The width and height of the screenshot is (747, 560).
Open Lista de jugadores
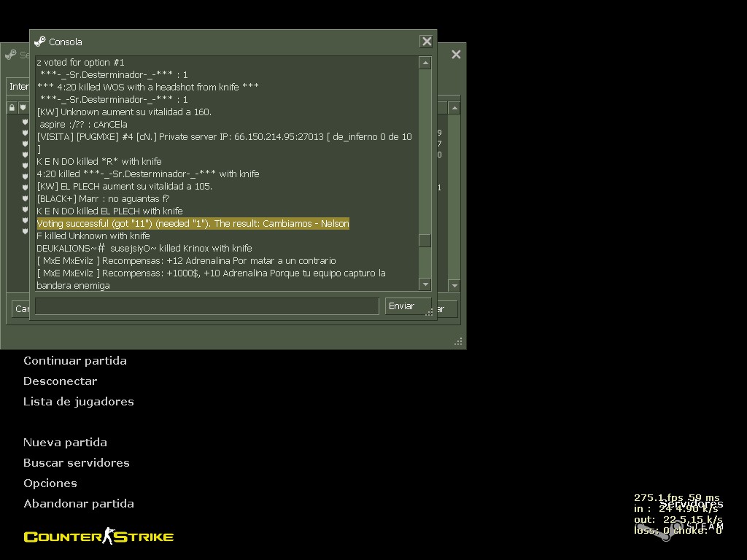coord(79,402)
